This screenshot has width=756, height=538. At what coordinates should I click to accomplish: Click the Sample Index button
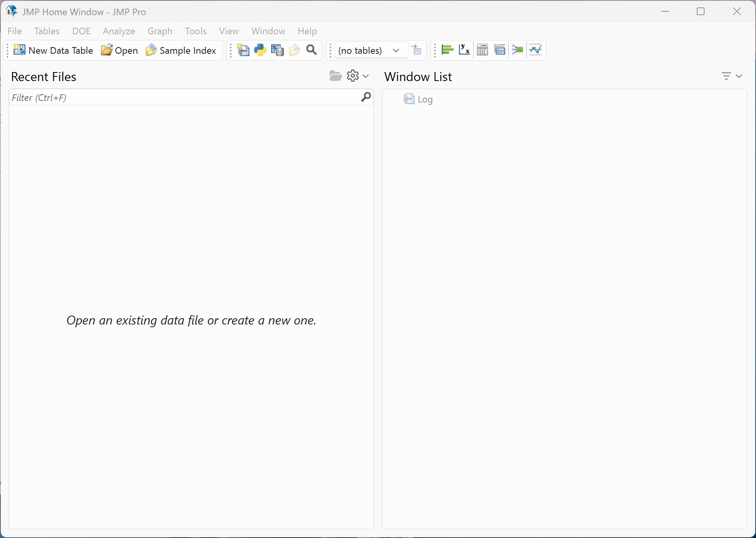(x=181, y=50)
